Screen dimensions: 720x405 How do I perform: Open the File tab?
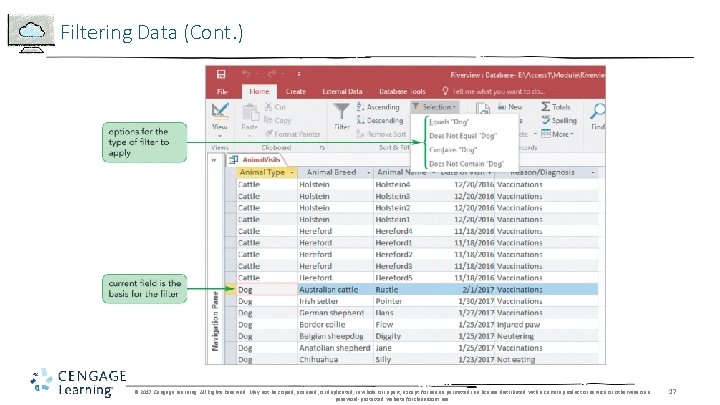pos(222,91)
